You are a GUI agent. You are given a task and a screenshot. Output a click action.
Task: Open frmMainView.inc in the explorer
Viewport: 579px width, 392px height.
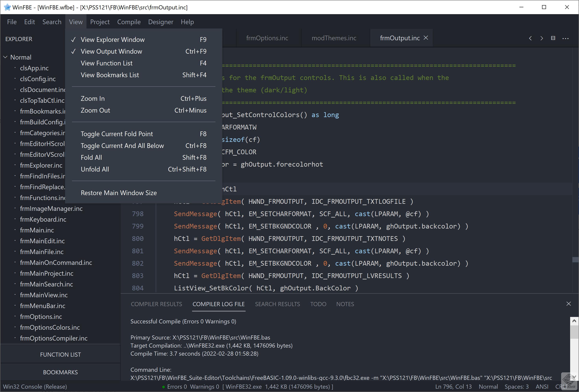point(44,295)
